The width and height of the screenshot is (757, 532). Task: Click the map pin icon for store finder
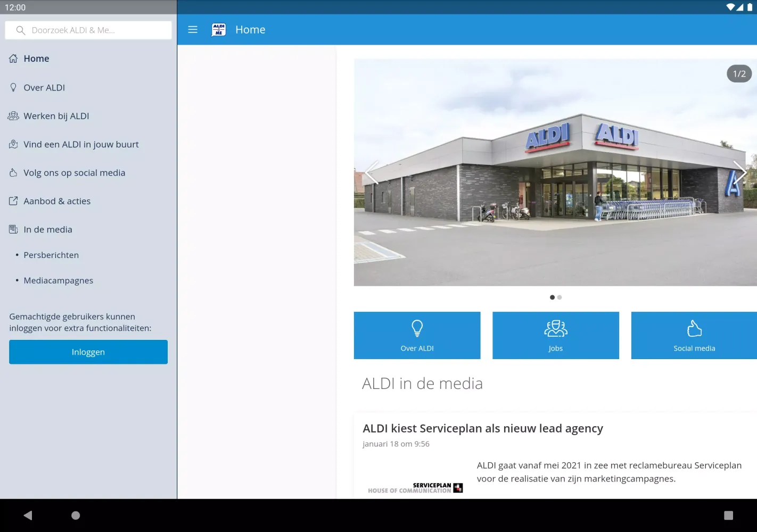pyautogui.click(x=13, y=144)
